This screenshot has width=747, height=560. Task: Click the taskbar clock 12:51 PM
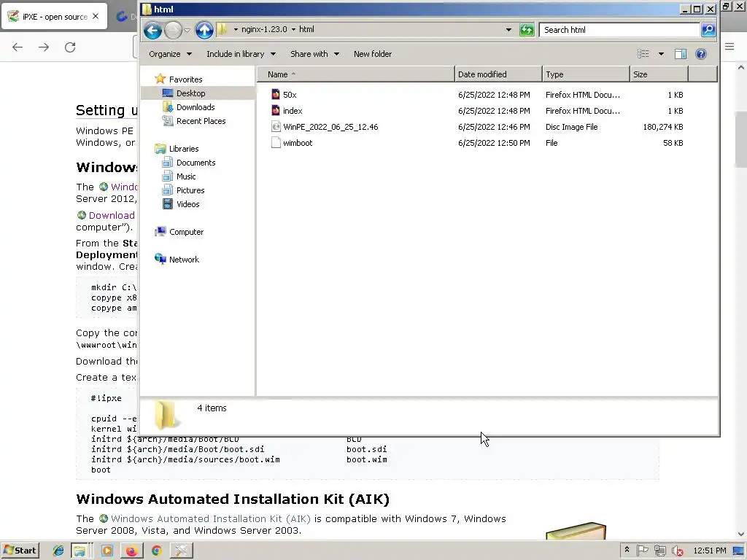click(x=709, y=551)
